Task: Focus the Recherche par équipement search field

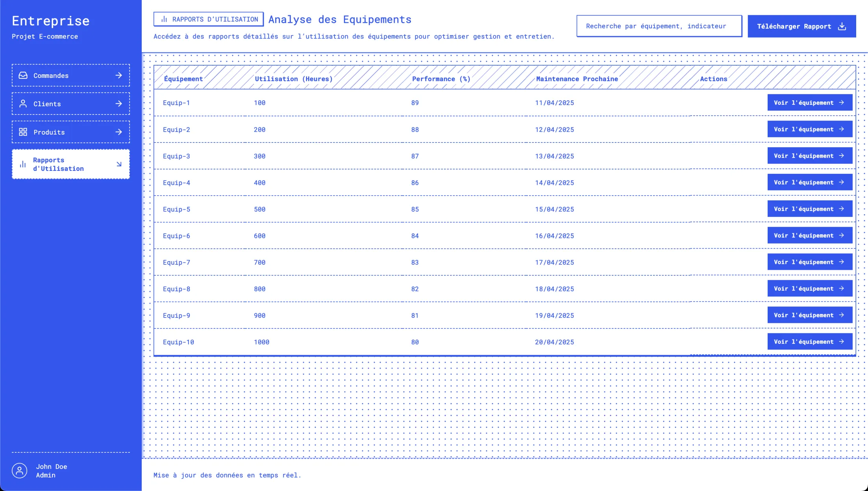Action: (x=659, y=26)
